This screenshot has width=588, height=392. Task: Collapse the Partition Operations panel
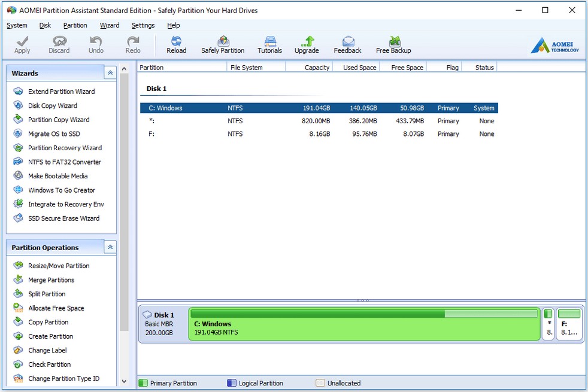(x=110, y=247)
